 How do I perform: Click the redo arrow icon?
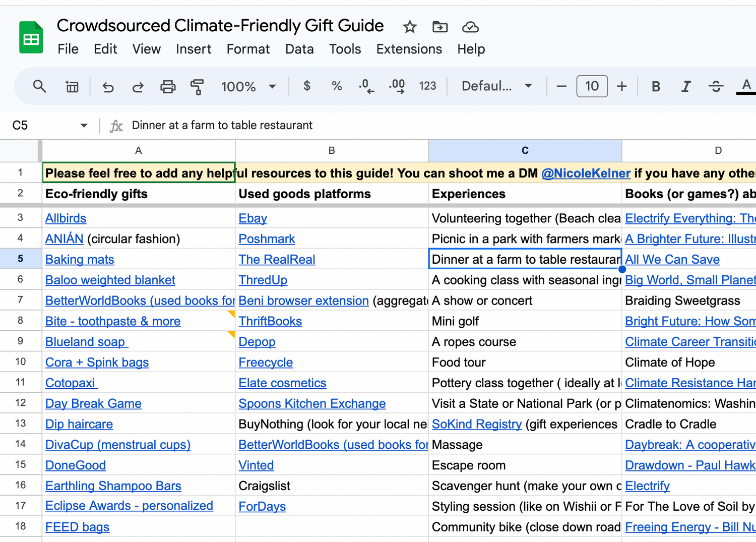[x=138, y=87]
